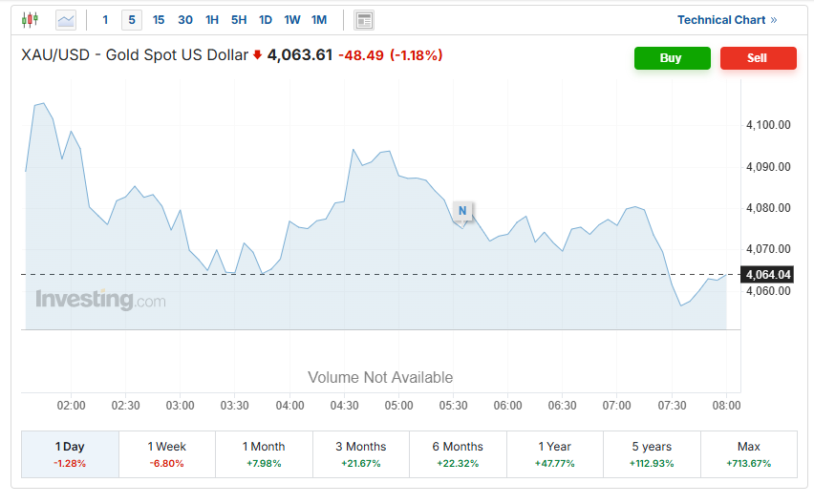Set interval to 1W
814x504 pixels.
tap(292, 20)
